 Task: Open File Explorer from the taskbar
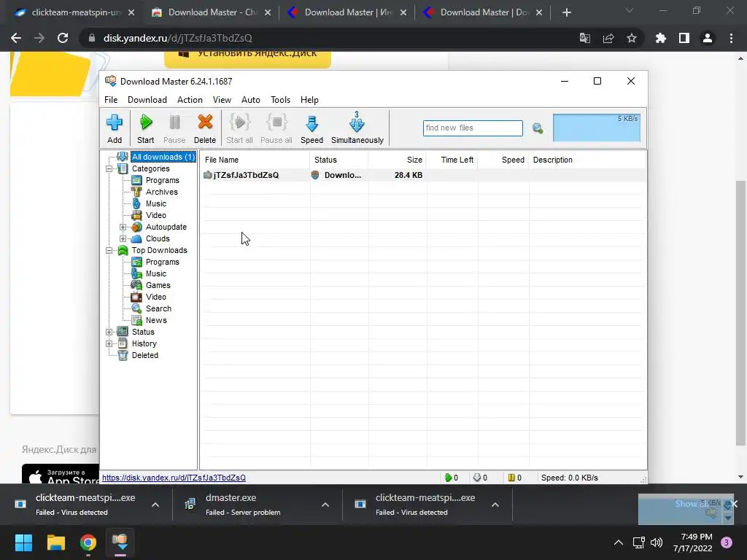click(55, 542)
